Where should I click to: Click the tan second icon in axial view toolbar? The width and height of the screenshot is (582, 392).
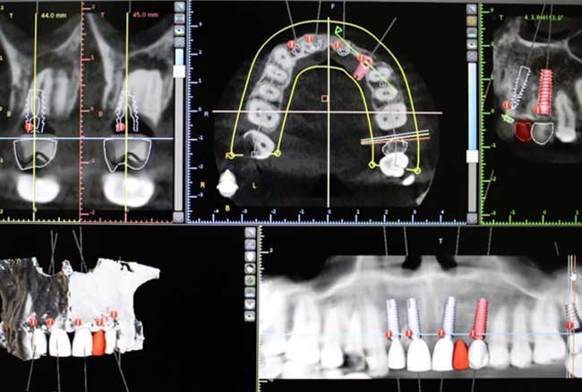[x=472, y=21]
